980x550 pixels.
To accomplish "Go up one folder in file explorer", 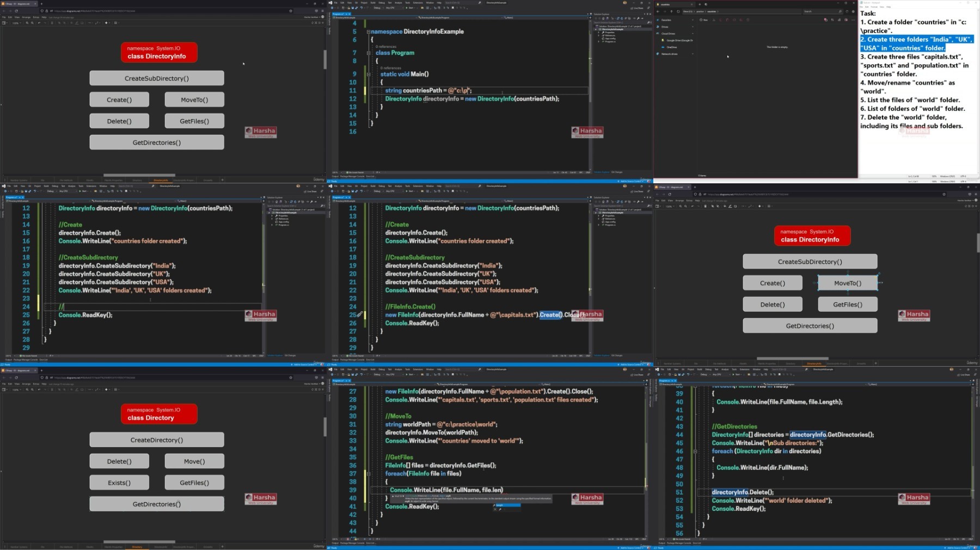I will tap(671, 11).
